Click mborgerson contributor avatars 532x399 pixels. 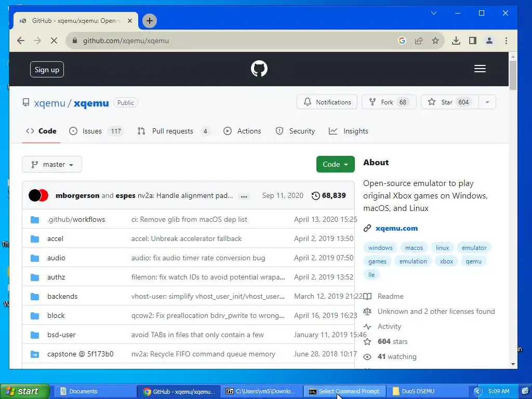(x=38, y=195)
